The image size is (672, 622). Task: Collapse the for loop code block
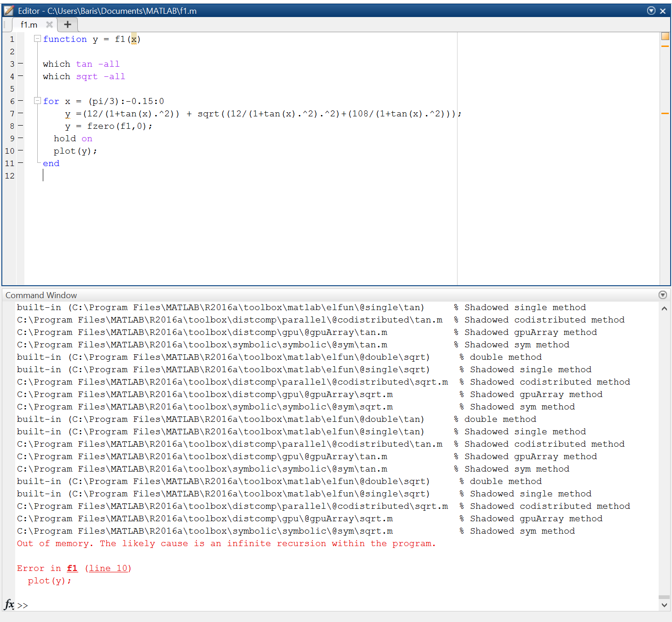pyautogui.click(x=37, y=101)
